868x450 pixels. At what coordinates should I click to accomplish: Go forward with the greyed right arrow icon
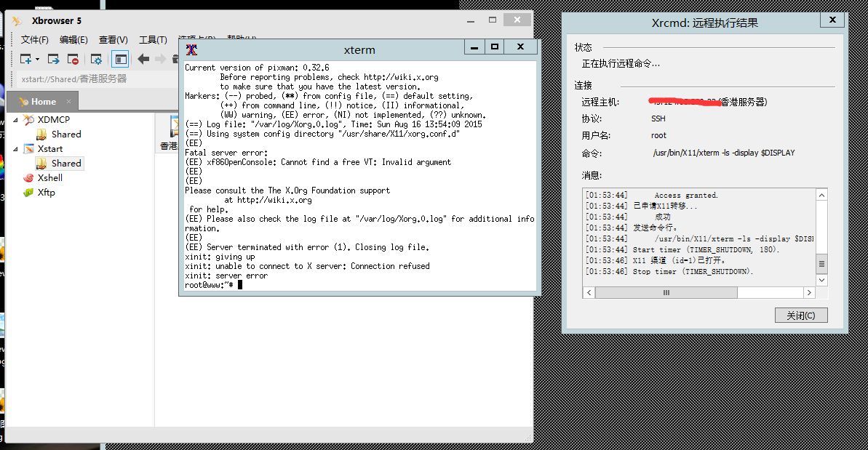click(x=161, y=59)
